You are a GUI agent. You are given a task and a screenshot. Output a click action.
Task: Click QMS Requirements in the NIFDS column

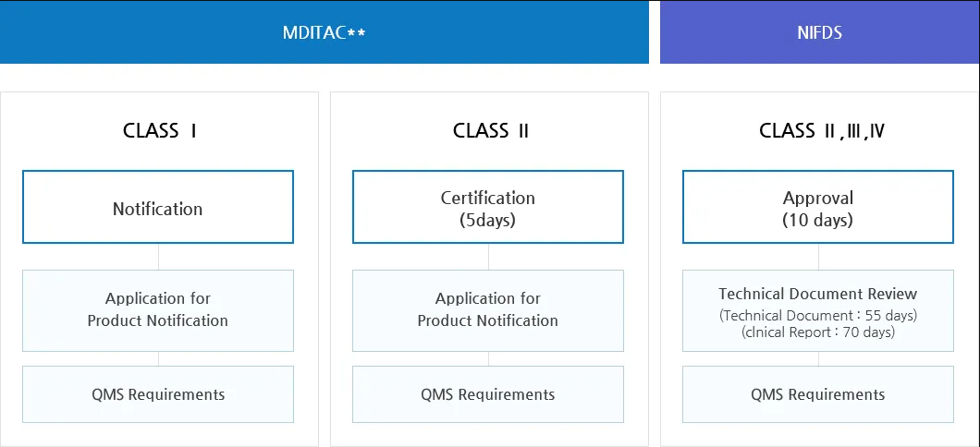817,394
